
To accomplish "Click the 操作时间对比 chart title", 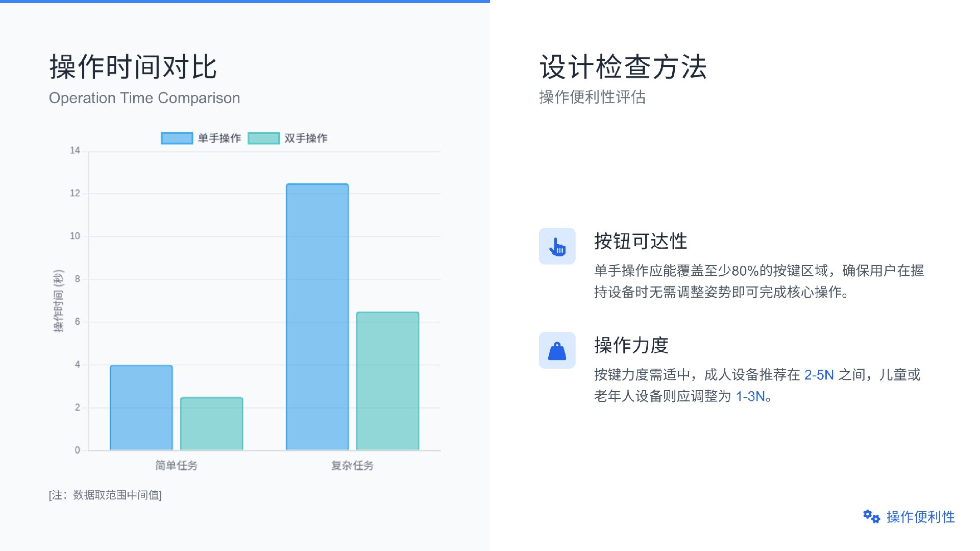I will [133, 67].
